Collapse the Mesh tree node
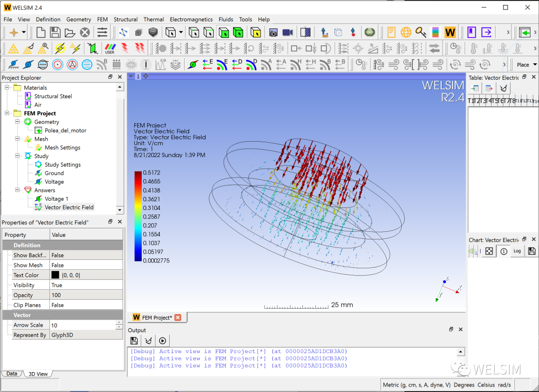Viewport: 539px width, 392px height. pos(17,139)
